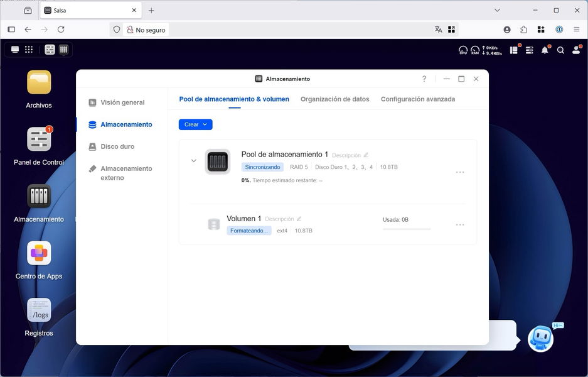This screenshot has width=588, height=377.
Task: Edit Volumen 1 description pencil icon
Action: pyautogui.click(x=299, y=219)
